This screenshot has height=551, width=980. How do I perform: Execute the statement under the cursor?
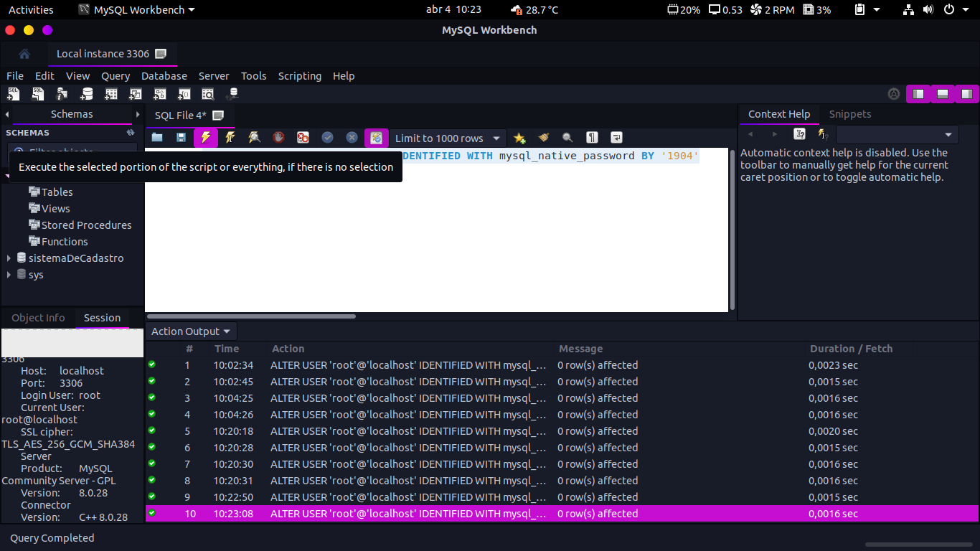(230, 138)
